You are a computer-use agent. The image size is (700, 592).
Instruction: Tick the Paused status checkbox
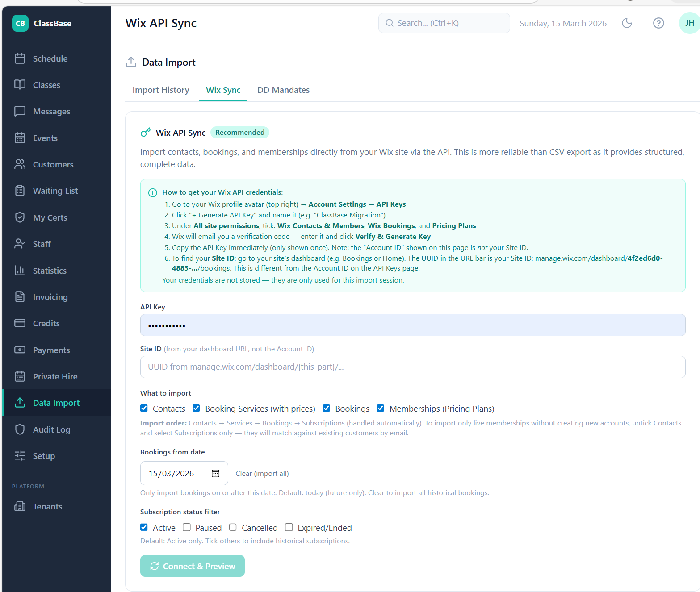187,527
